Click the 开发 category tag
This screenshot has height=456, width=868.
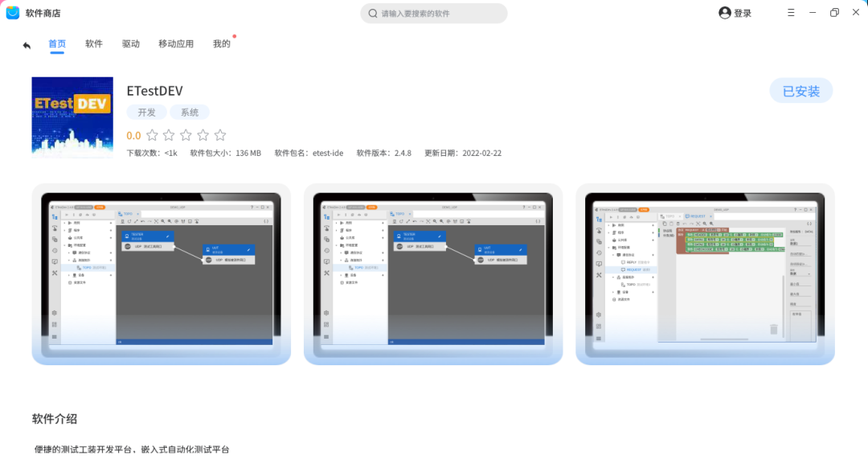(146, 113)
